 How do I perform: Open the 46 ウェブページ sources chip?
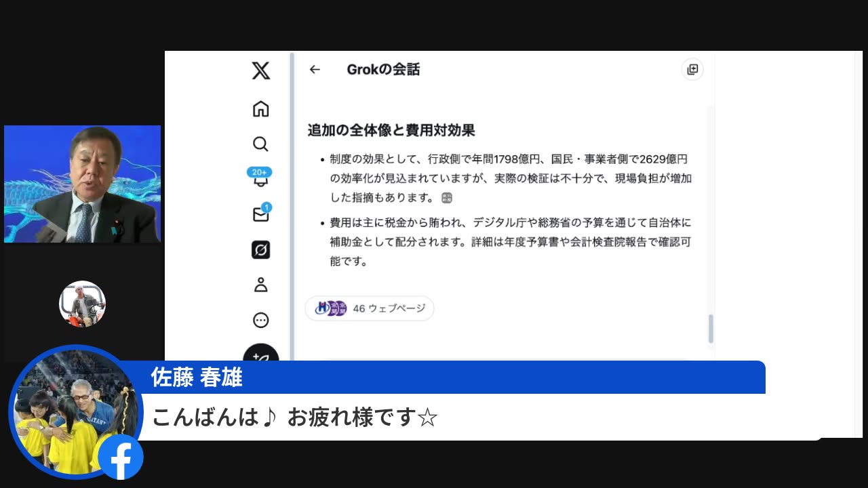coord(370,308)
